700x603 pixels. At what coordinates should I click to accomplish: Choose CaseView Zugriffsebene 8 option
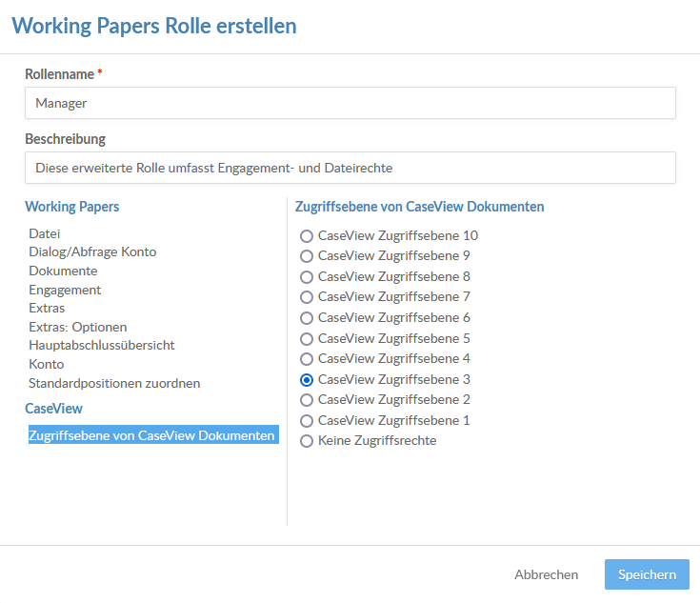(x=307, y=277)
